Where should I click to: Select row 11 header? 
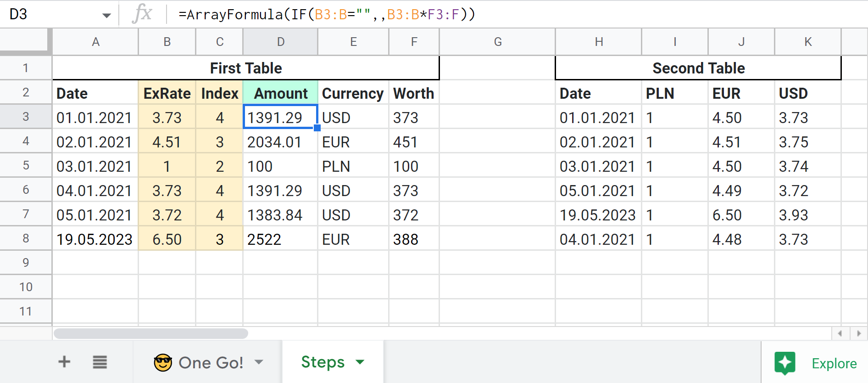[26, 311]
